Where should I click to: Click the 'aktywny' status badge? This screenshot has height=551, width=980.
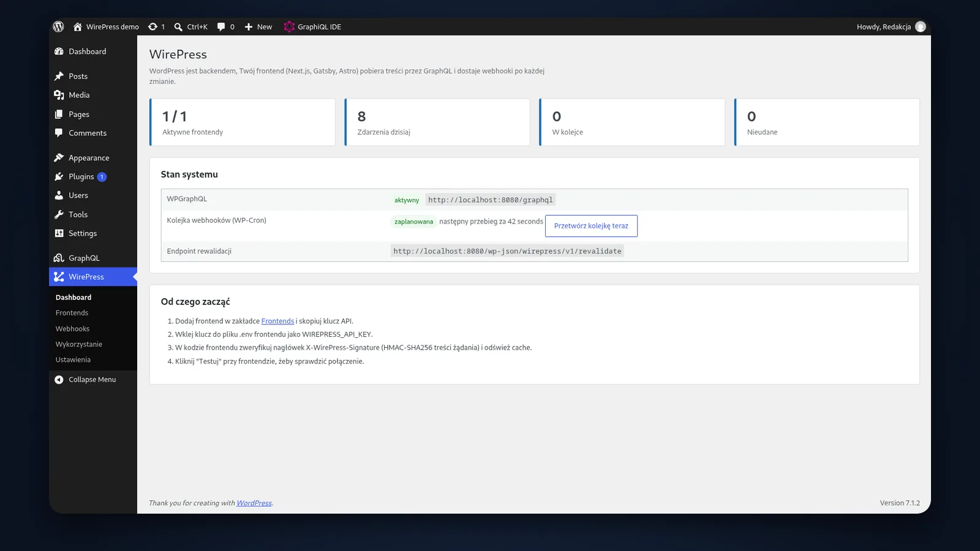(x=407, y=200)
